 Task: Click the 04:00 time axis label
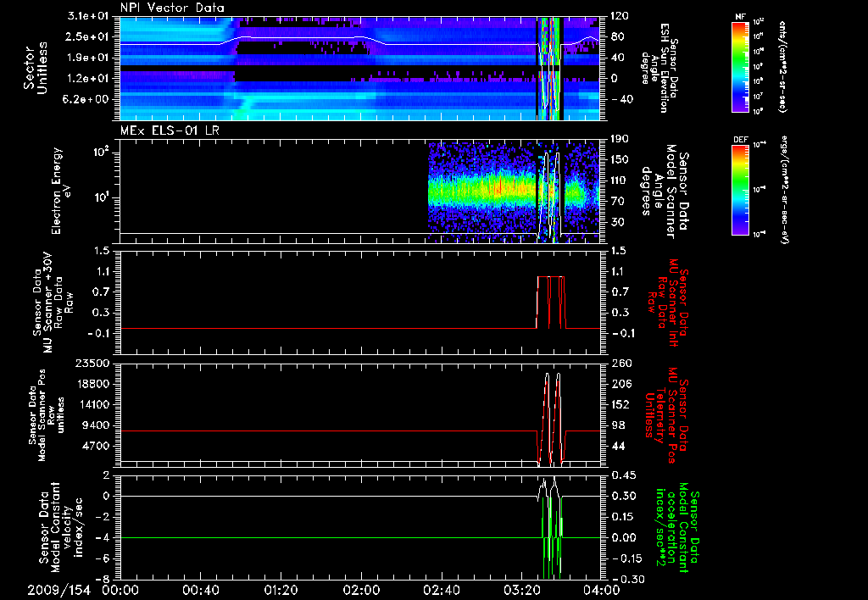602,590
